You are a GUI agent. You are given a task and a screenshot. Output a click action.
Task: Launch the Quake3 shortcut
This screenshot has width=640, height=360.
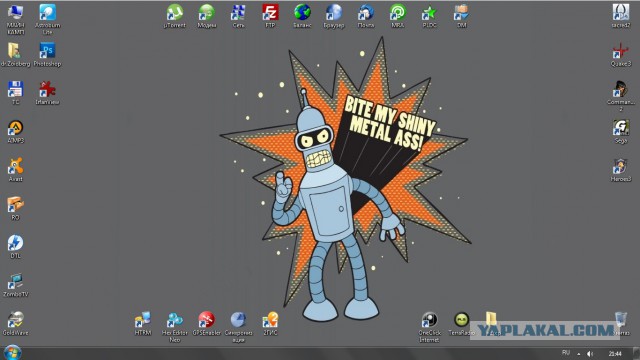621,51
